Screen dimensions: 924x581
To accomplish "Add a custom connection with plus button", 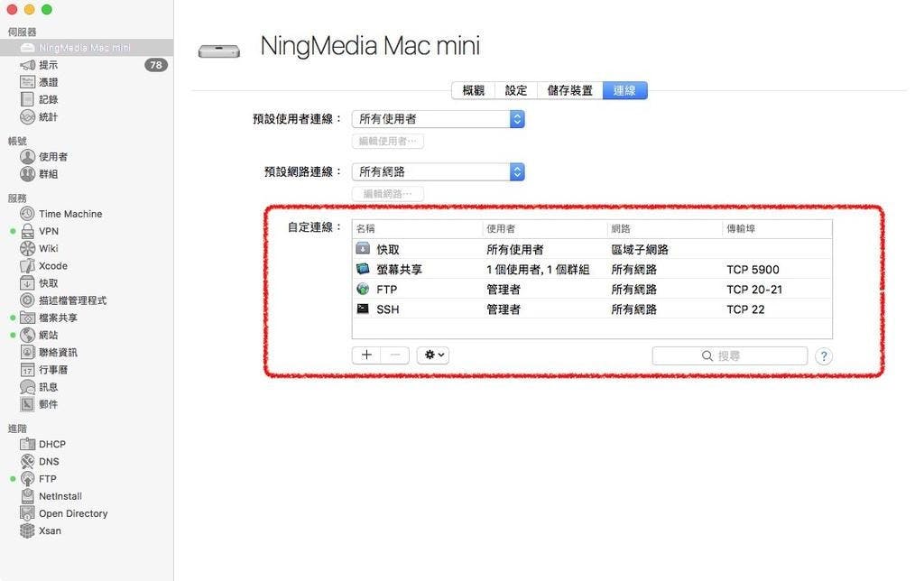I will 366,355.
